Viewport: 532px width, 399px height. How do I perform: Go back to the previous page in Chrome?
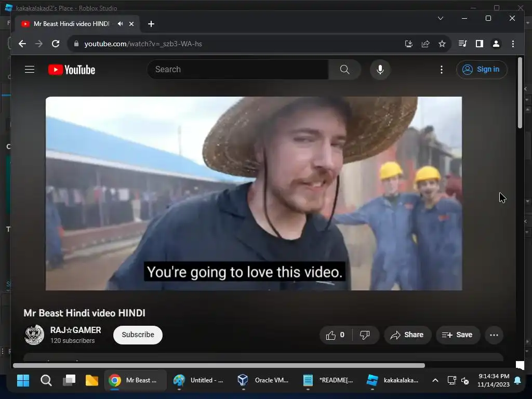[22, 44]
